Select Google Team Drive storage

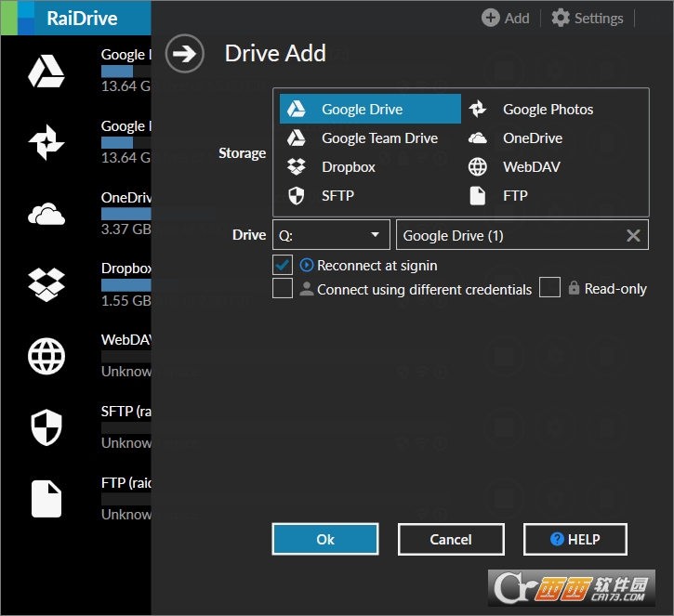(x=371, y=138)
